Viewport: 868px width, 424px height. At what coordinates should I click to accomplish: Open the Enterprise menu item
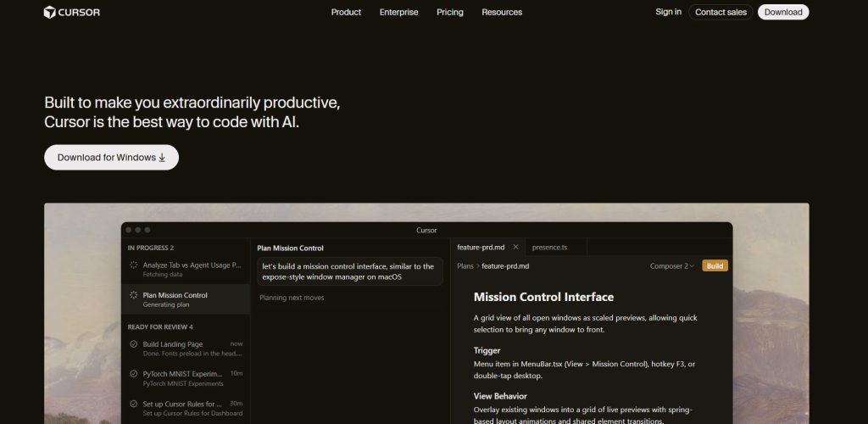(x=398, y=12)
